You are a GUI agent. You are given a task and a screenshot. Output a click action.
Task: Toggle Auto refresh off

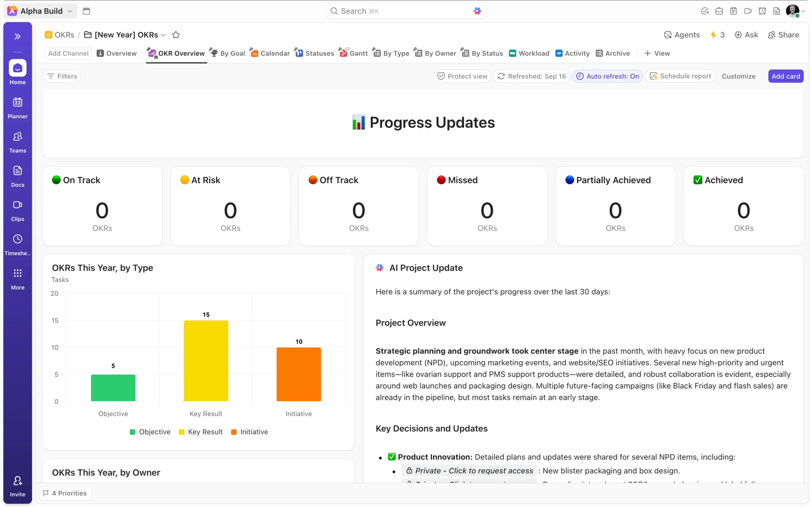coord(607,76)
